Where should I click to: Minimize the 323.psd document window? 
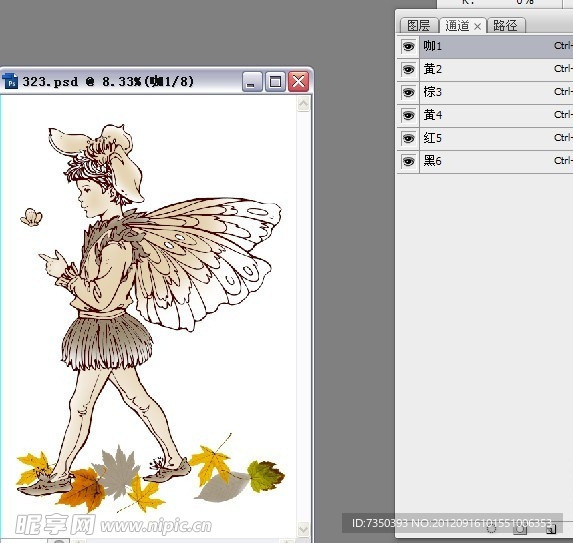[252, 81]
